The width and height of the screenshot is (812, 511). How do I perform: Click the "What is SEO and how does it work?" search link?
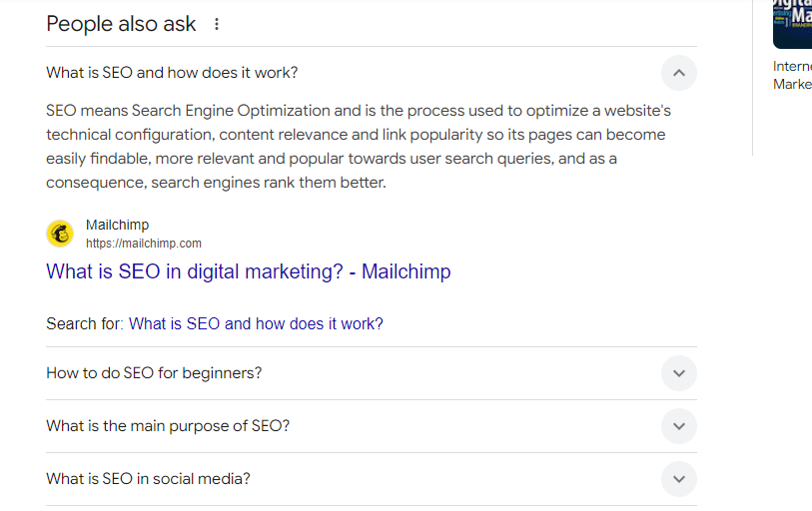point(256,323)
